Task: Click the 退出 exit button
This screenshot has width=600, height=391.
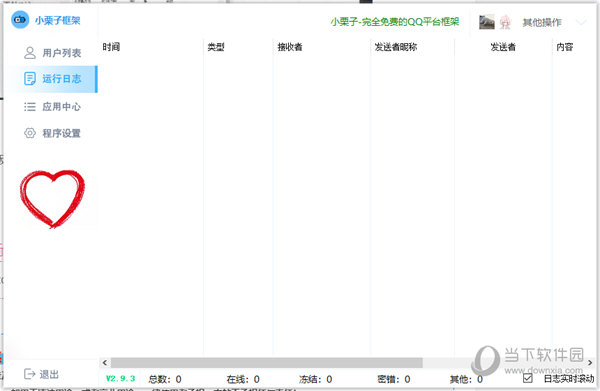Action: click(41, 374)
